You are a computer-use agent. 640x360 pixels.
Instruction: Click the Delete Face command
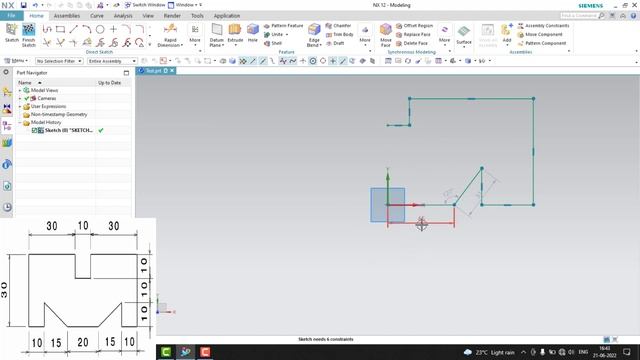[x=412, y=43]
